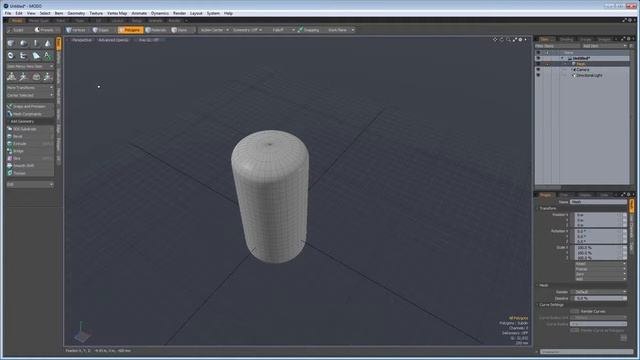Collapse the Transform properties section

point(537,208)
